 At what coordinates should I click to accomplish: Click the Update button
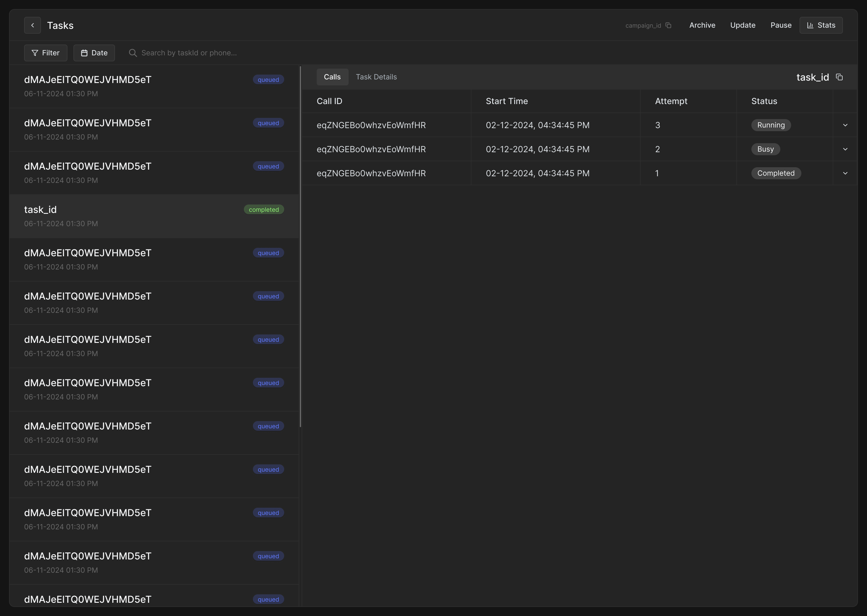[742, 25]
